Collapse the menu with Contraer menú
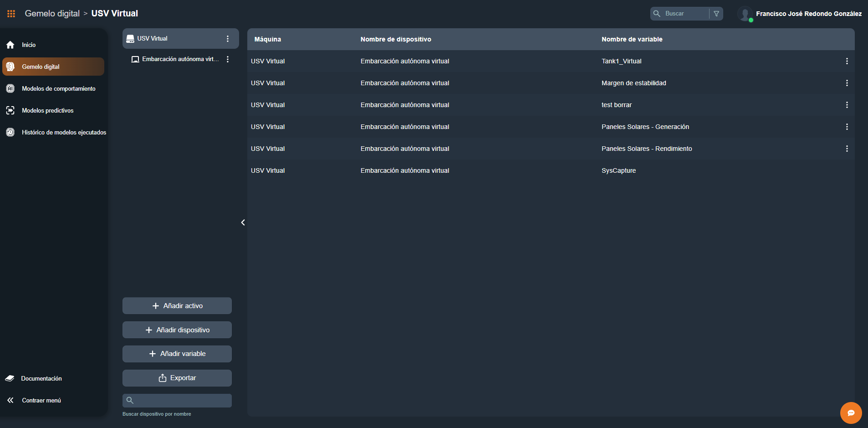The image size is (868, 428). point(41,400)
